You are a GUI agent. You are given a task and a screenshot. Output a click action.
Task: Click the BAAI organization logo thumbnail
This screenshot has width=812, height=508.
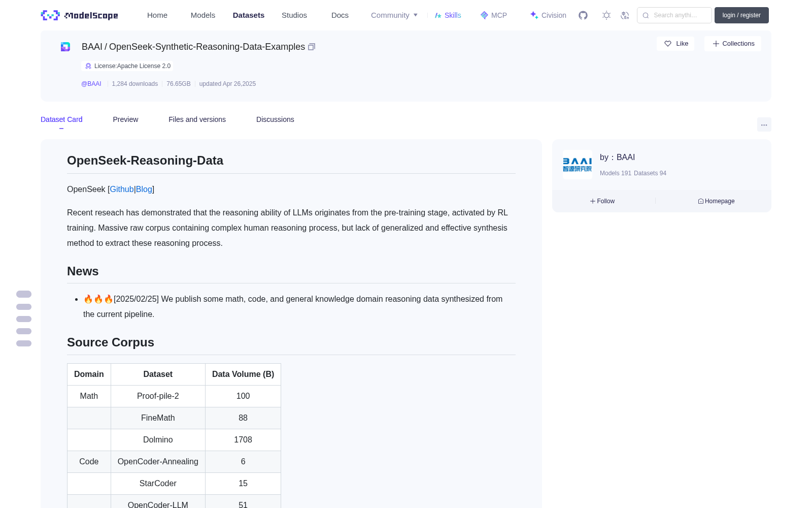coord(578,165)
